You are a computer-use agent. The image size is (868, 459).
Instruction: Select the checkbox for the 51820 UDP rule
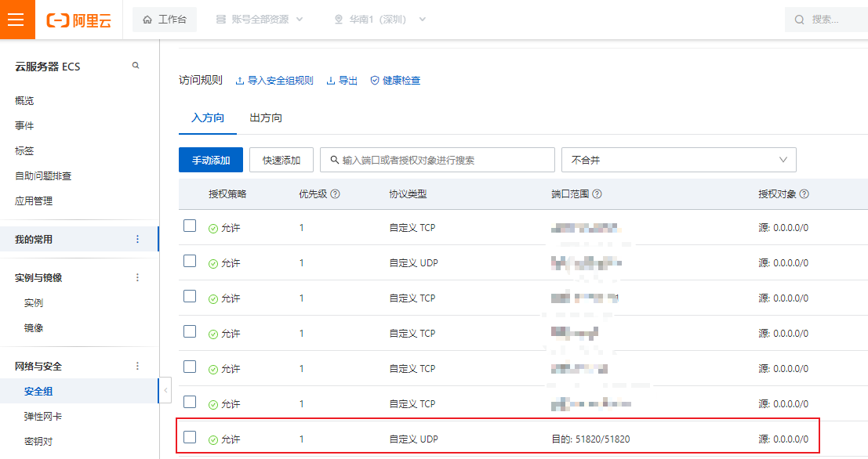coord(190,438)
